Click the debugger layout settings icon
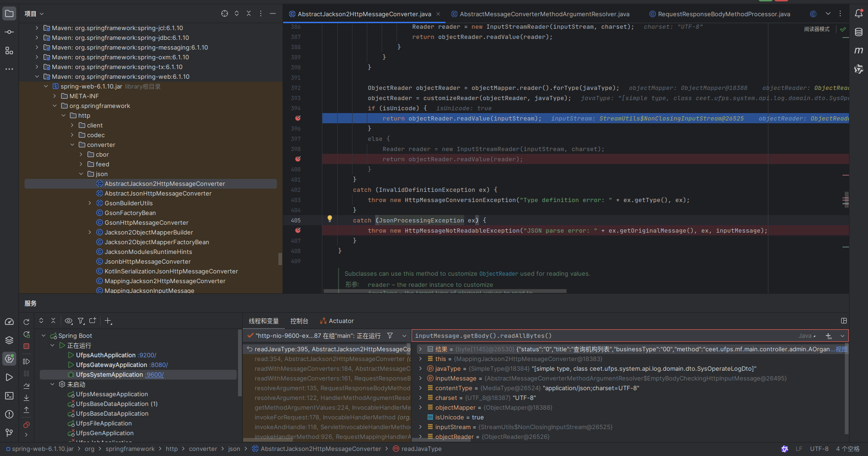This screenshot has height=456, width=868. coord(844,321)
